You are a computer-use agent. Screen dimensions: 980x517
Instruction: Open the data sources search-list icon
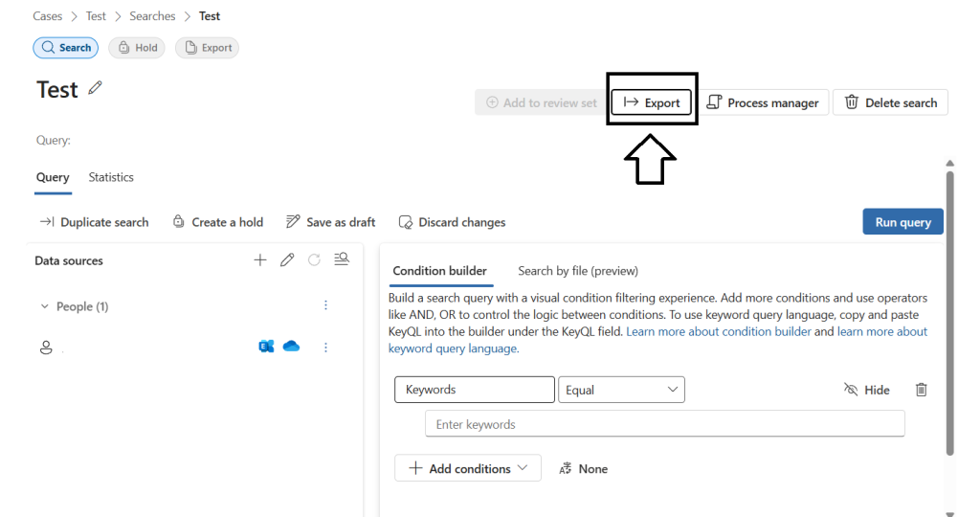342,259
